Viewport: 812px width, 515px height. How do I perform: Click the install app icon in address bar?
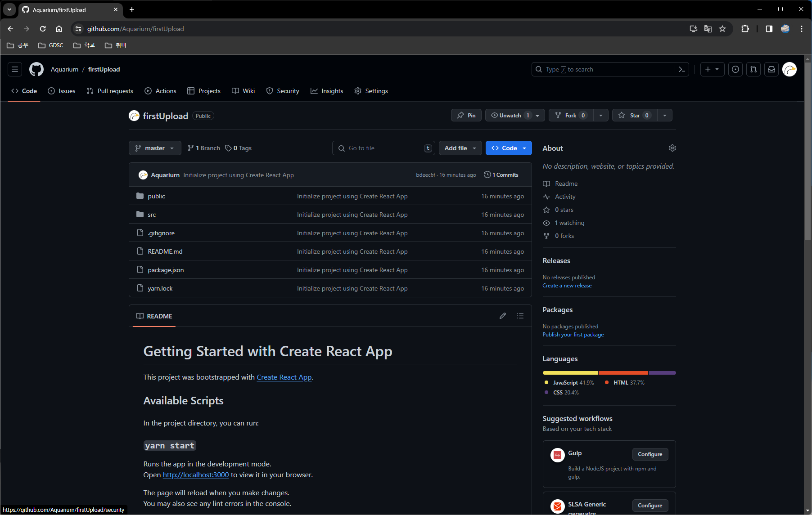pos(694,29)
